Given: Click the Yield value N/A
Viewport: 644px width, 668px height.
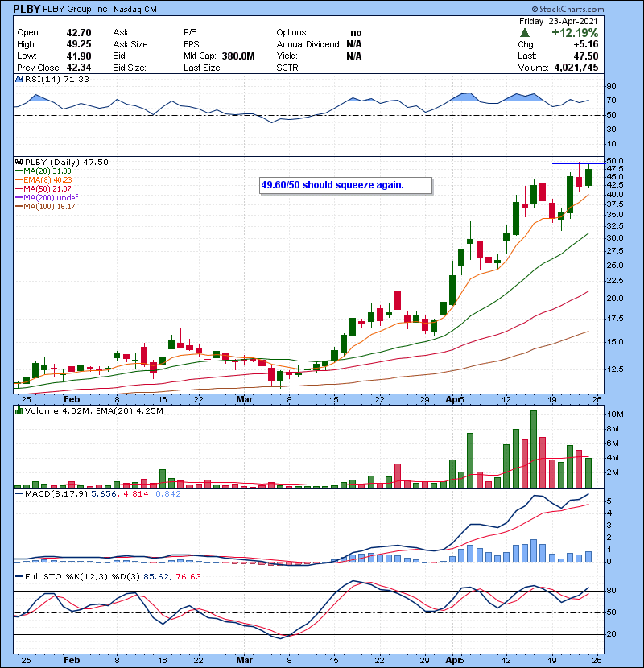Looking at the screenshot, I should click(x=353, y=56).
